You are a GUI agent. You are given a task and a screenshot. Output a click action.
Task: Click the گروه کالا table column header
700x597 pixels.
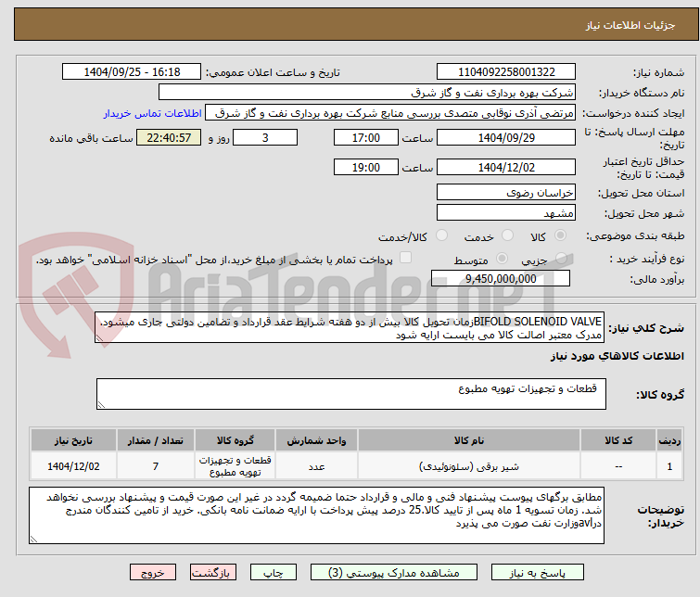(235, 440)
